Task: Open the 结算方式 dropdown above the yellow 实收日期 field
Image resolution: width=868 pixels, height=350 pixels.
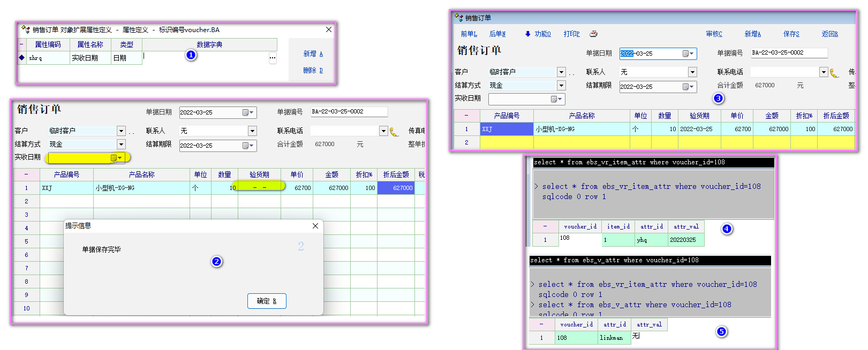Action: [x=121, y=144]
